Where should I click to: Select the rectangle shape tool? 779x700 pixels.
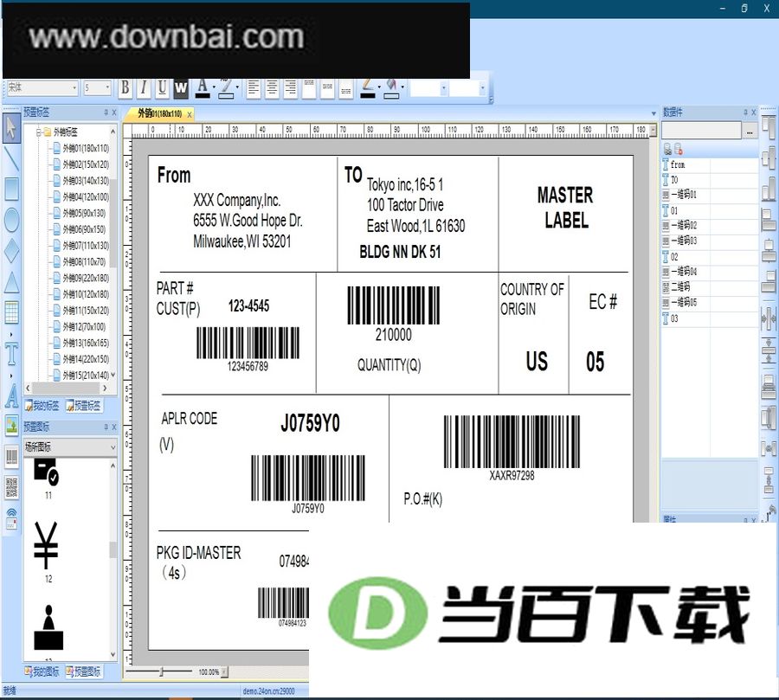click(11, 189)
